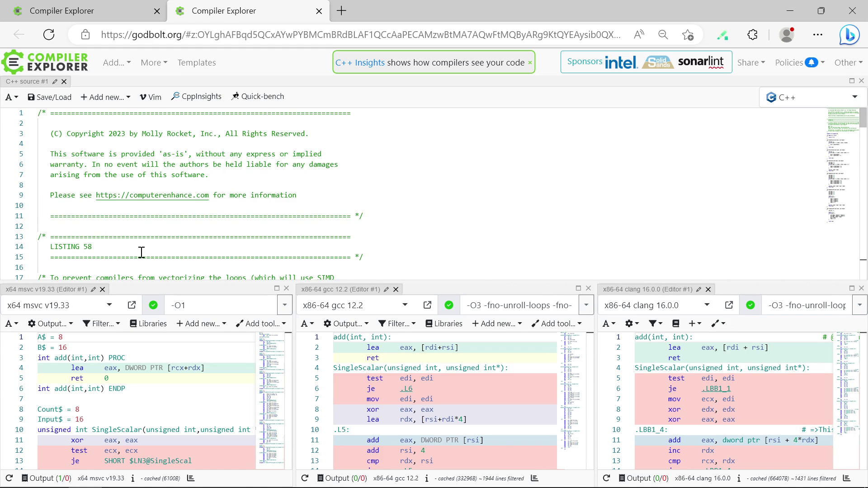The image size is (868, 488).
Task: Pop out msvc compiler selector
Action: (132, 305)
